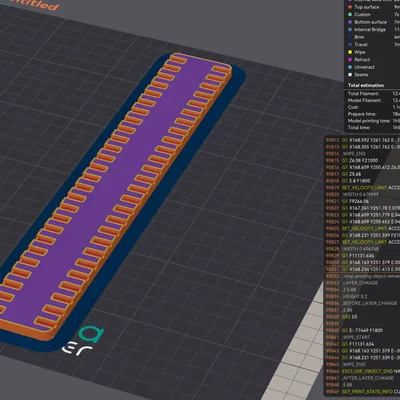
Task: Click the green Custom legend swatch
Action: click(x=350, y=14)
